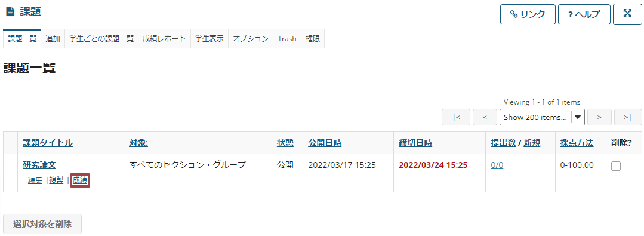Click the 成績 link under 研究論文
Image resolution: width=644 pixels, height=236 pixels.
(80, 180)
